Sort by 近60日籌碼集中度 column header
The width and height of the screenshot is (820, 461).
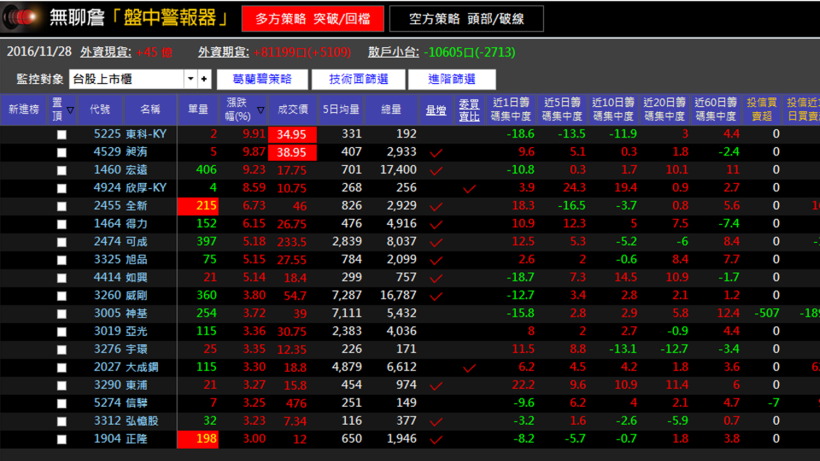coord(715,109)
